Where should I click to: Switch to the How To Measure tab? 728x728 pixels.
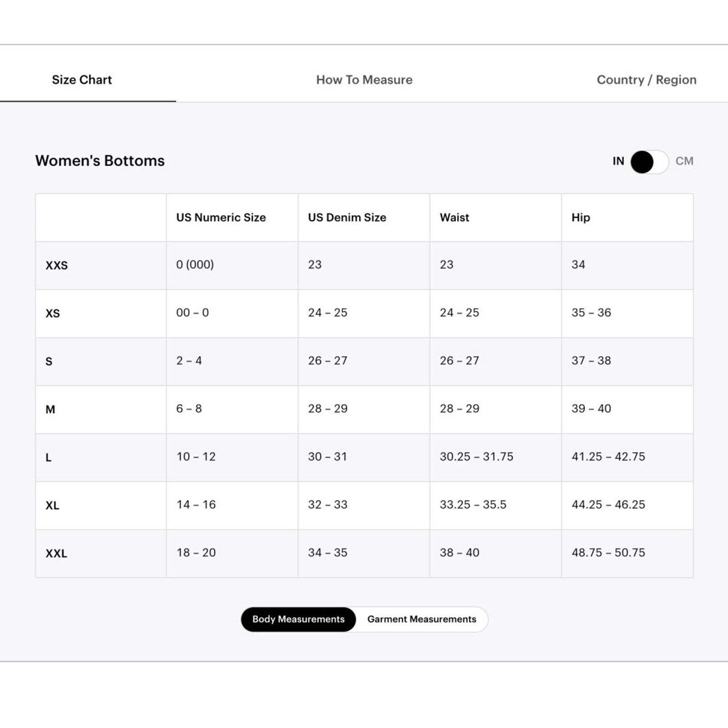pyautogui.click(x=364, y=80)
